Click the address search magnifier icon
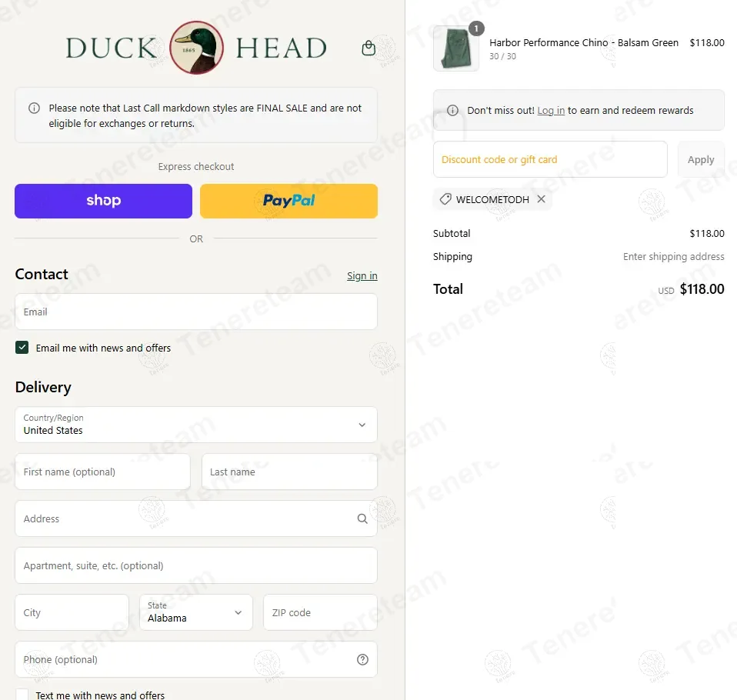Image resolution: width=737 pixels, height=700 pixels. click(362, 519)
